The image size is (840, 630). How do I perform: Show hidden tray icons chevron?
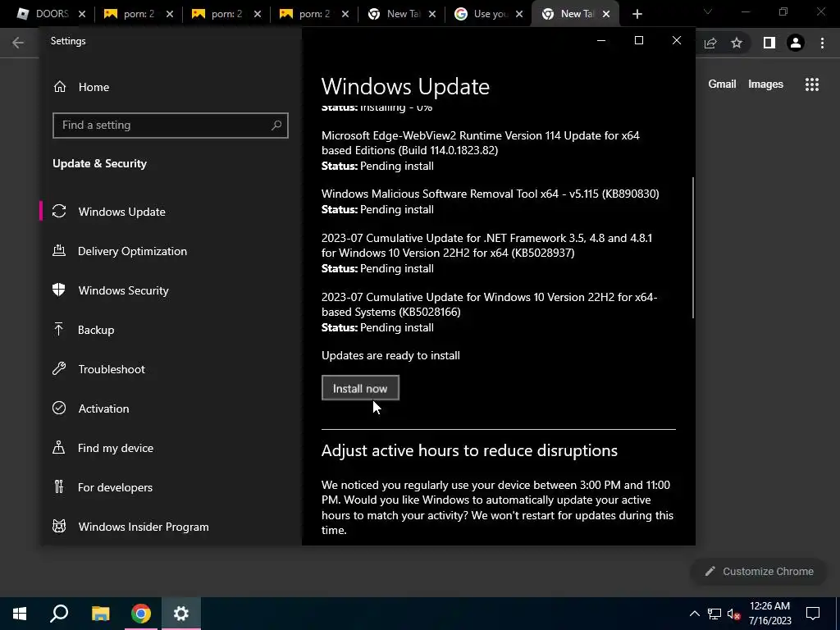point(694,614)
